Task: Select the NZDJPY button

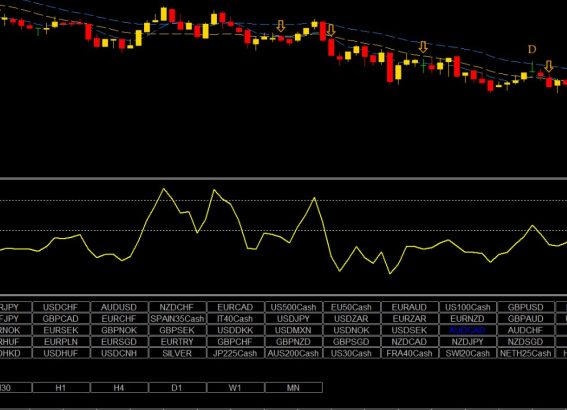Action: [468, 342]
